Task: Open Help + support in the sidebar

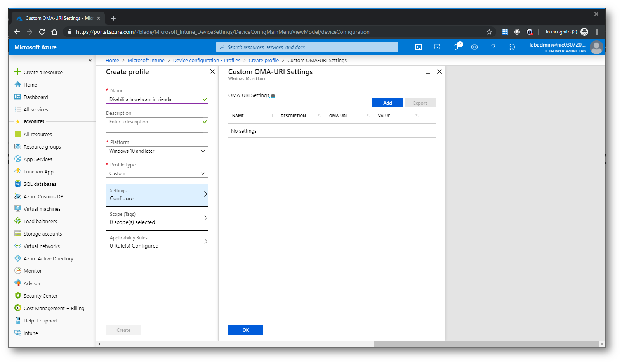Action: pyautogui.click(x=36, y=321)
